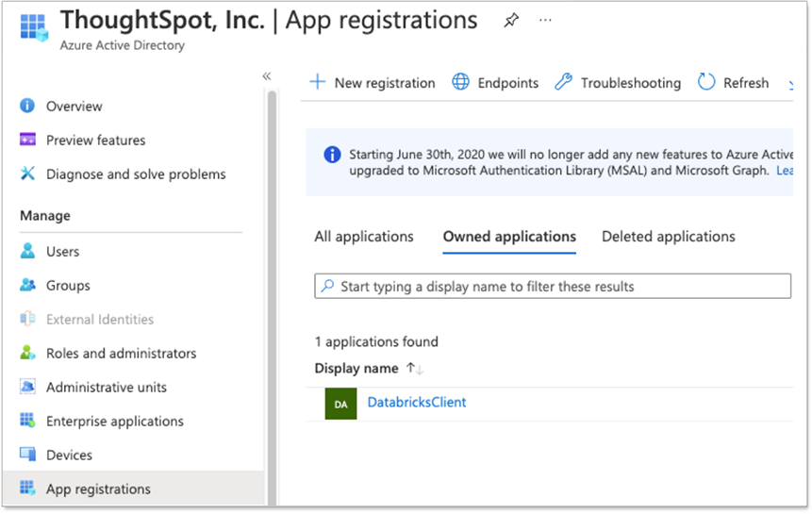Open Troubleshooting wrench tool
The image size is (812, 514).
(563, 83)
